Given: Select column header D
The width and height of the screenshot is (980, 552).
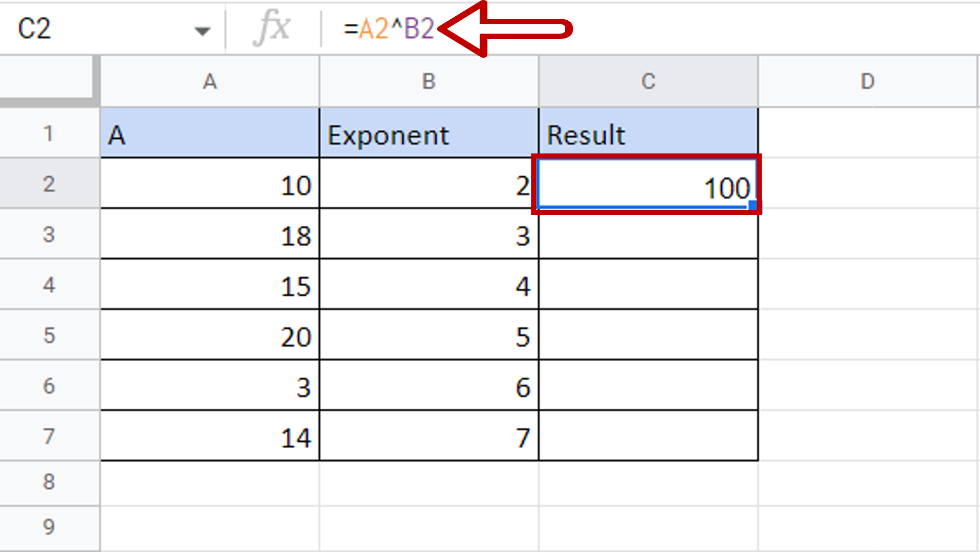Looking at the screenshot, I should (x=868, y=81).
